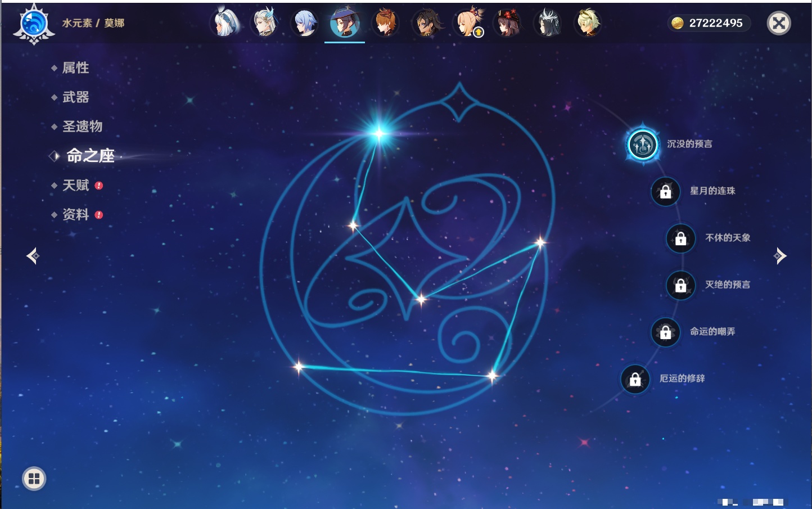Click the 灭绝的预言 constellation label

click(x=728, y=285)
